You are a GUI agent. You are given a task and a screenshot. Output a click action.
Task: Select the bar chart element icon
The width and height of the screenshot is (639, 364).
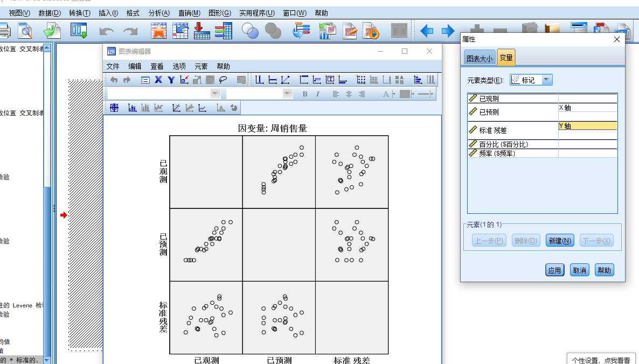point(132,108)
